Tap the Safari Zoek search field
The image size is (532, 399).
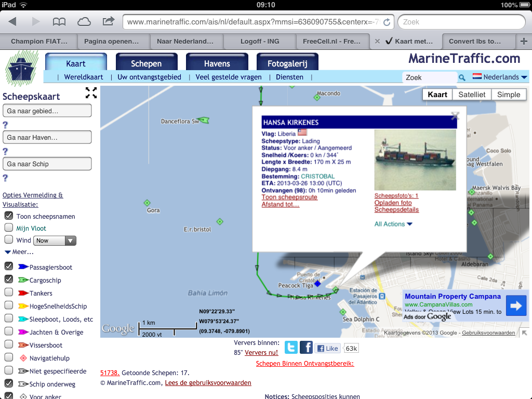(461, 22)
